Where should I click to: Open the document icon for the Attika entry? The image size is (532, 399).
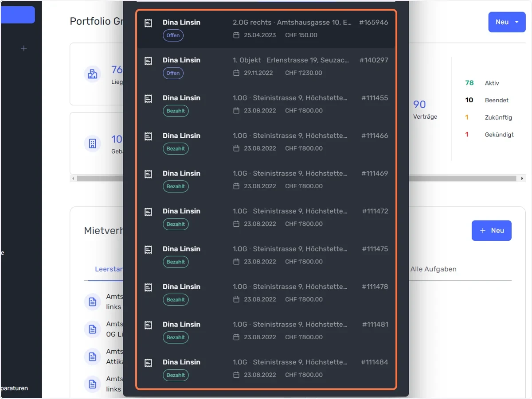[x=93, y=356]
